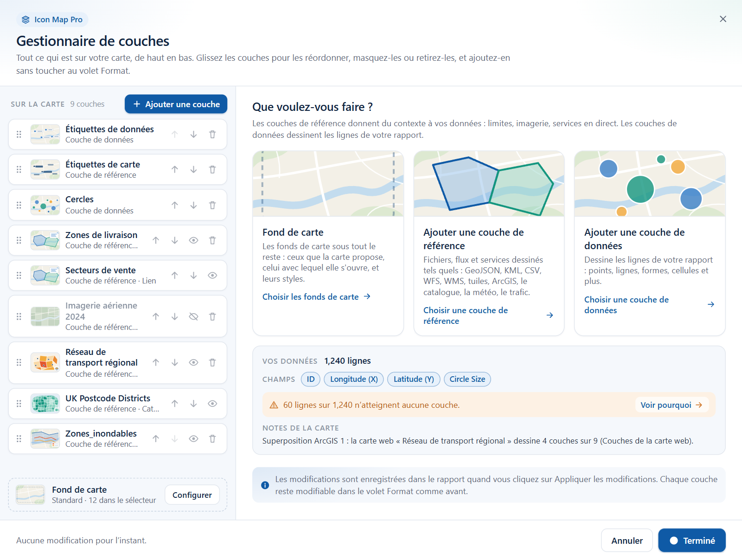The width and height of the screenshot is (742, 560).
Task: Toggle visibility of Zones_inondables layer
Action: pyautogui.click(x=193, y=439)
